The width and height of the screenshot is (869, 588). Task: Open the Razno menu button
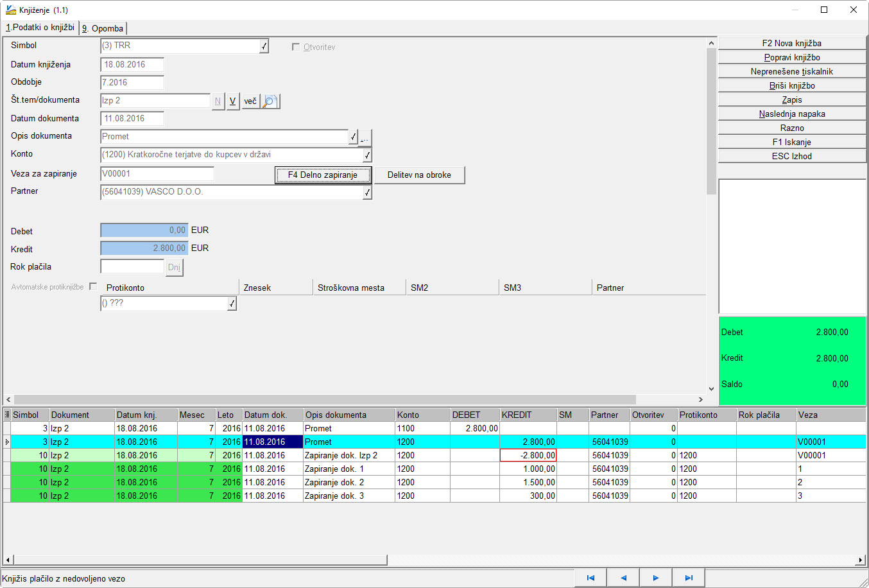[792, 128]
